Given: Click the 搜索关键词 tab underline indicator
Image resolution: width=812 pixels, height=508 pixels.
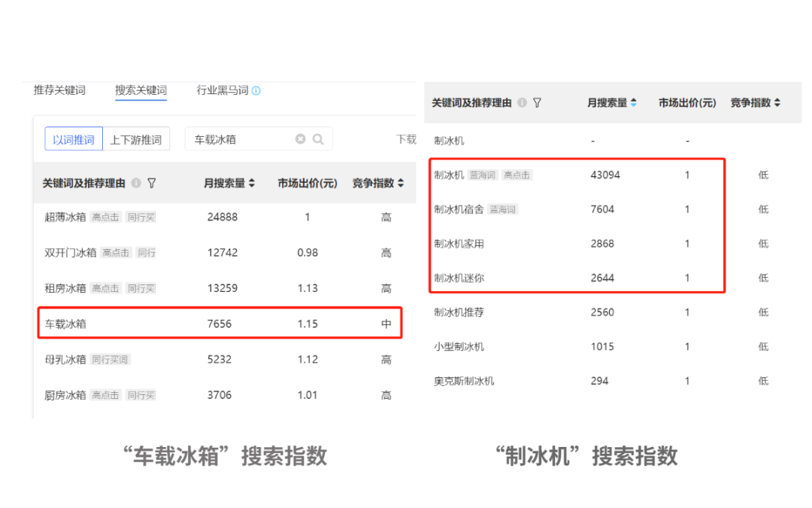Looking at the screenshot, I should click(x=141, y=99).
